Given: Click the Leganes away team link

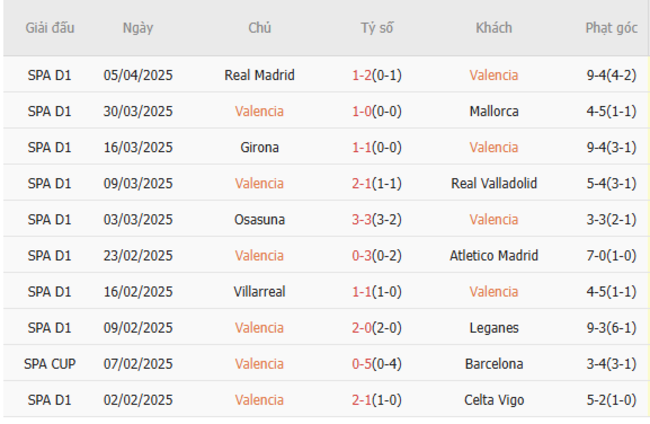Looking at the screenshot, I should (x=493, y=327).
